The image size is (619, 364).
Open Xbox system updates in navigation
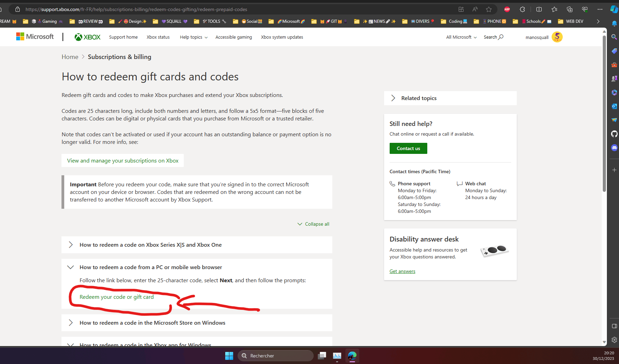[x=282, y=37]
